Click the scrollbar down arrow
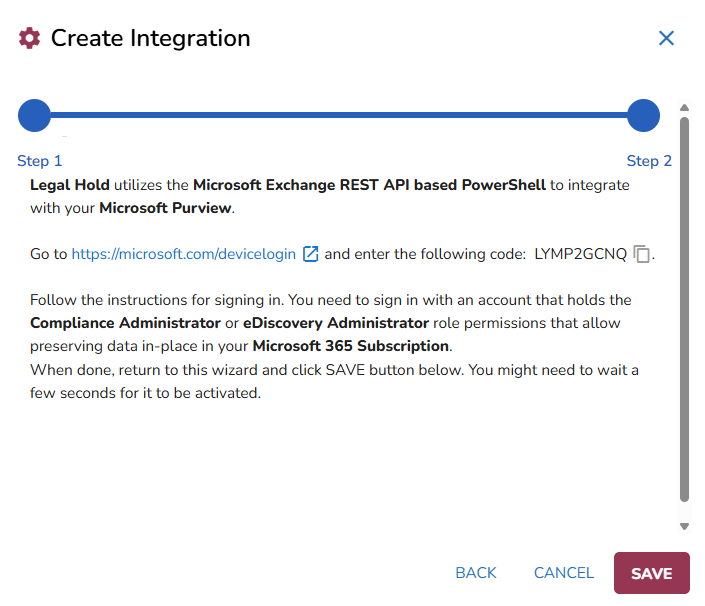The height and width of the screenshot is (606, 705). click(x=684, y=525)
